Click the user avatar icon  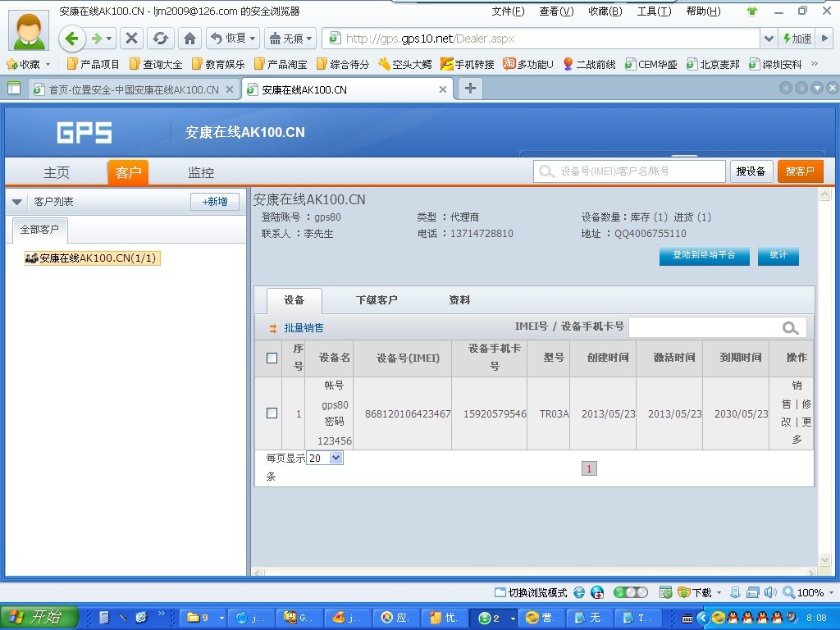click(x=29, y=30)
